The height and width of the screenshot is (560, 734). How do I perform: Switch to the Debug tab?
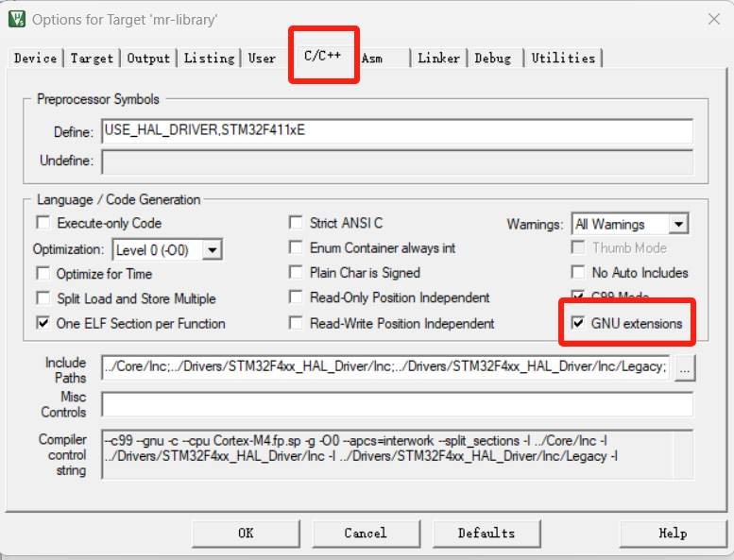pyautogui.click(x=492, y=59)
